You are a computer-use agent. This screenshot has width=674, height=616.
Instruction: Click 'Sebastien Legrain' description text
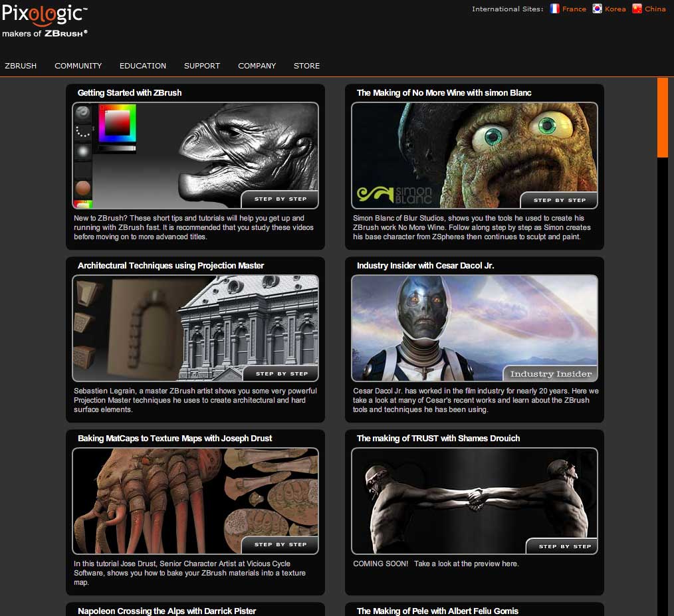tap(195, 400)
